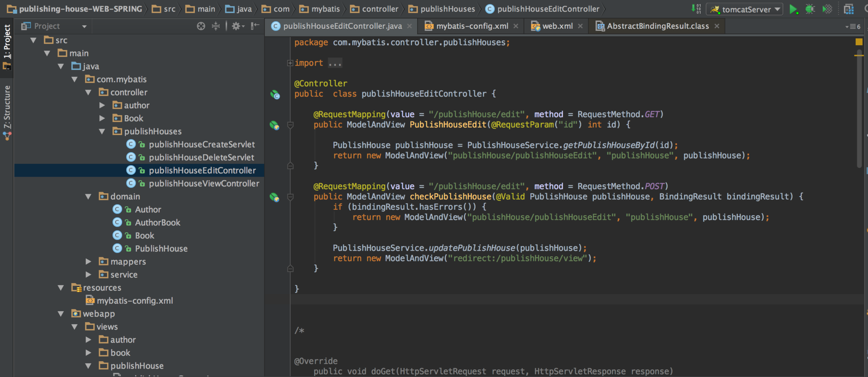Run with coverage icon
The height and width of the screenshot is (377, 868).
[827, 9]
